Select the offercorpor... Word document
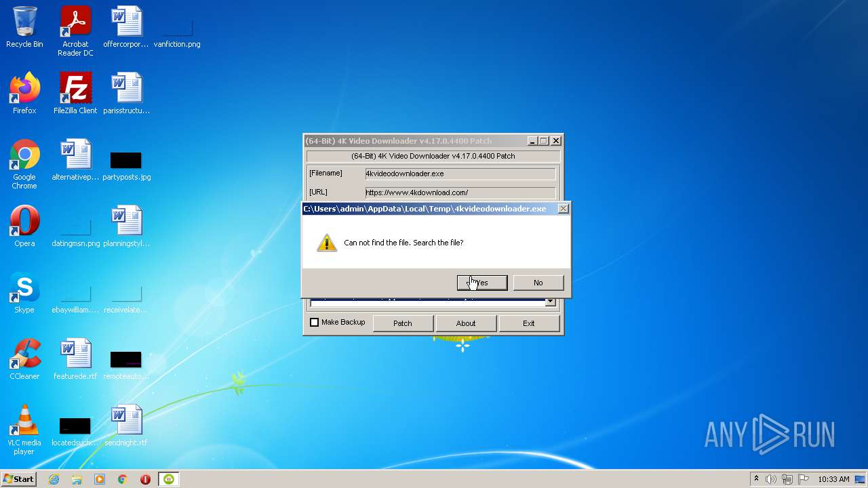 (x=126, y=28)
